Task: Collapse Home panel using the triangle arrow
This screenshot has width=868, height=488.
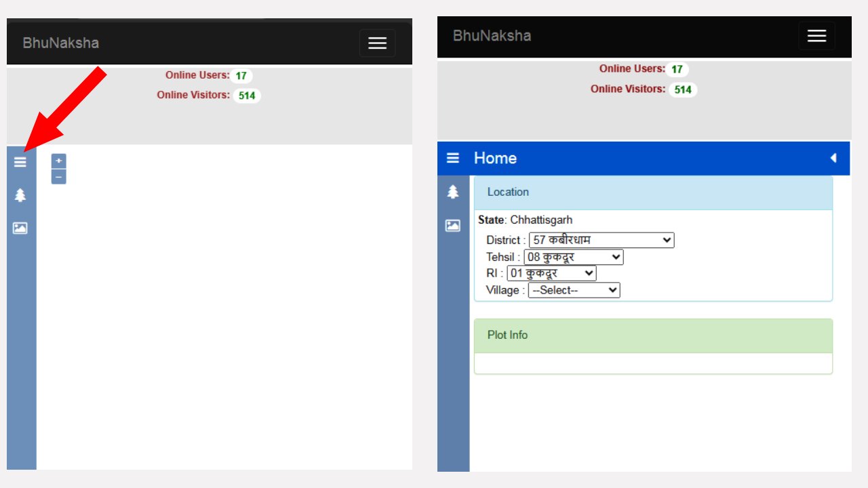Action: click(x=833, y=158)
